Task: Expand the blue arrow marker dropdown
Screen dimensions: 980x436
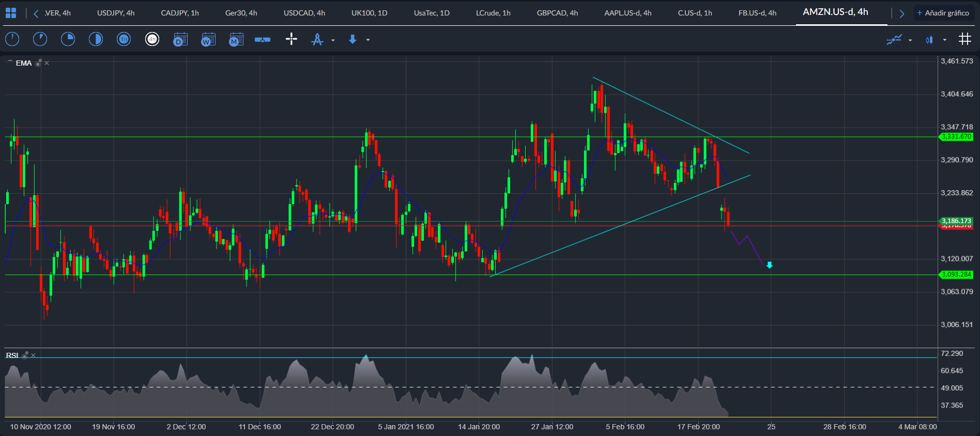Action: pyautogui.click(x=368, y=40)
